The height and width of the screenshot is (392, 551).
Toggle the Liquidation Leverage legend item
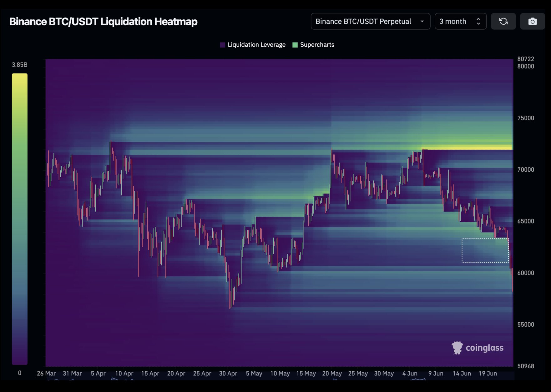tap(253, 45)
